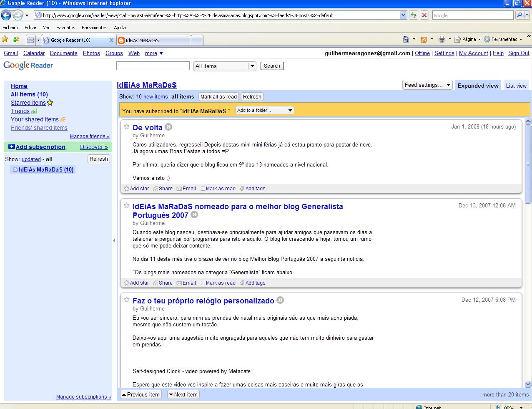The image size is (532, 409).
Task: Click the browser Back arrow button
Action: 6,15
